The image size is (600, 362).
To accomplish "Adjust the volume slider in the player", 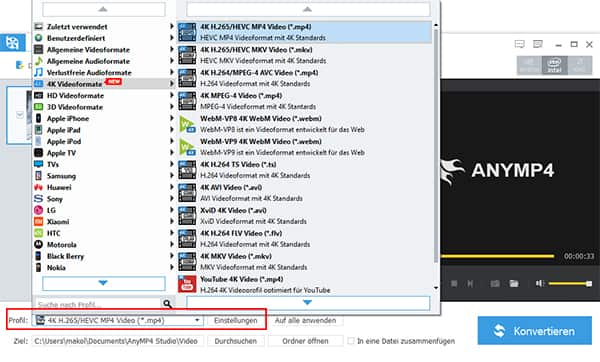I will point(570,284).
